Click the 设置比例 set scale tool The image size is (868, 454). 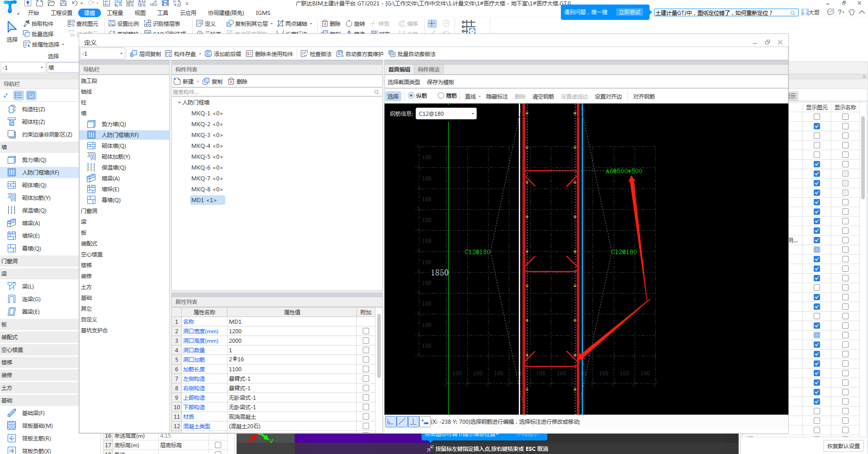[124, 24]
